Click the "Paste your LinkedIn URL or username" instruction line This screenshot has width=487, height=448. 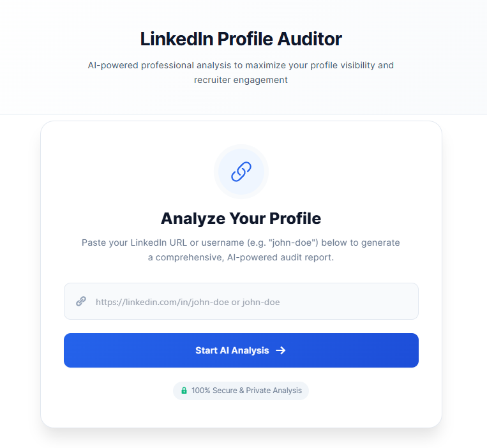241,243
